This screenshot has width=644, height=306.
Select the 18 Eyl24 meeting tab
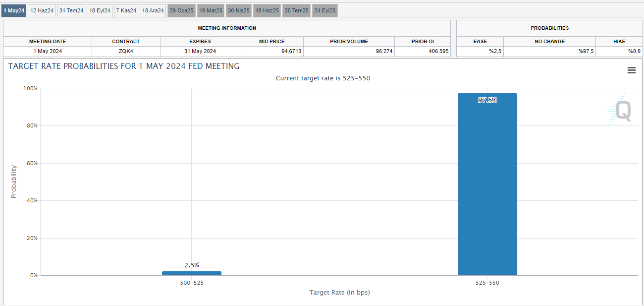[100, 10]
